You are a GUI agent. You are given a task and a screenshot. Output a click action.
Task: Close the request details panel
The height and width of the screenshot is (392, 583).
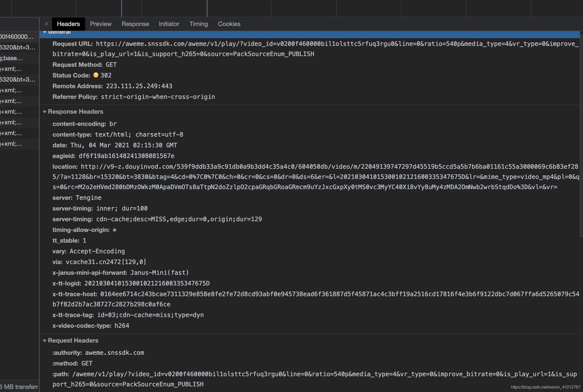click(x=46, y=24)
